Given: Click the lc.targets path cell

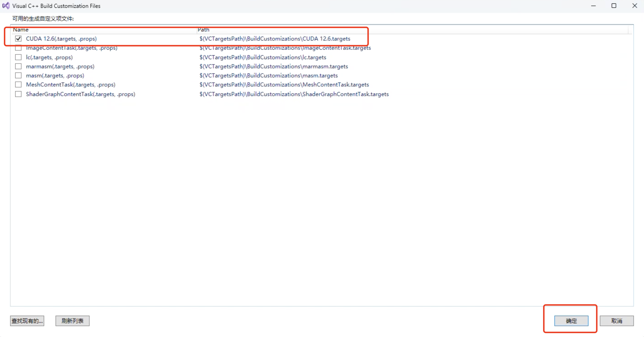Looking at the screenshot, I should click(263, 57).
